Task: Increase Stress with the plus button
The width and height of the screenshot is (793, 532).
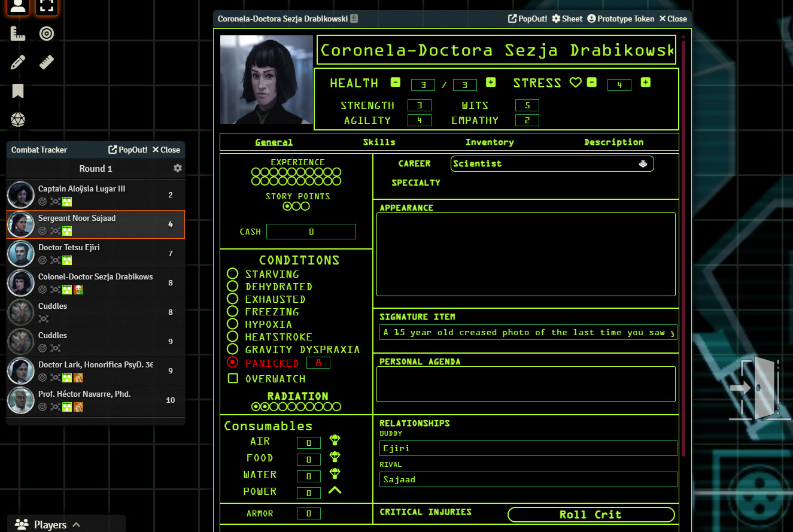Action: (645, 83)
